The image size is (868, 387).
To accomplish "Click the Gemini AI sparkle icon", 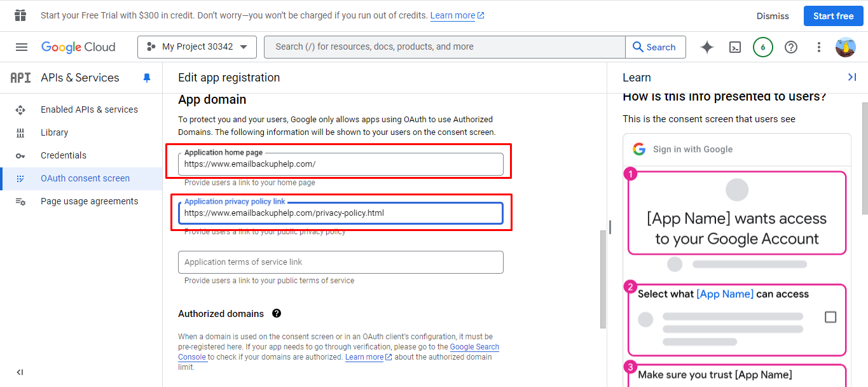I will click(x=707, y=47).
